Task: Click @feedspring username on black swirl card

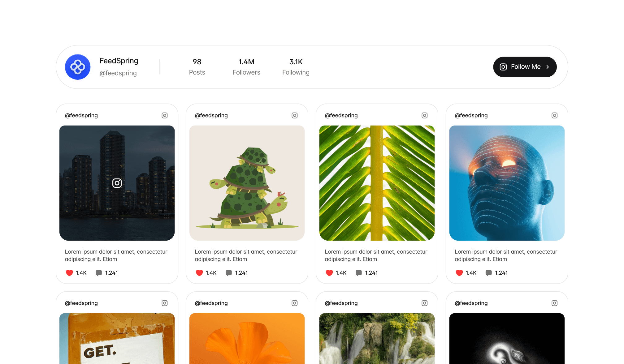Action: click(x=471, y=303)
